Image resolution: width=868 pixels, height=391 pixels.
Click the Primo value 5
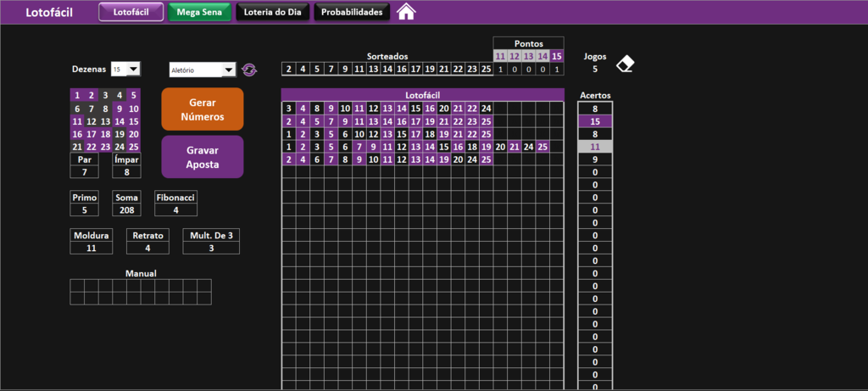(85, 209)
